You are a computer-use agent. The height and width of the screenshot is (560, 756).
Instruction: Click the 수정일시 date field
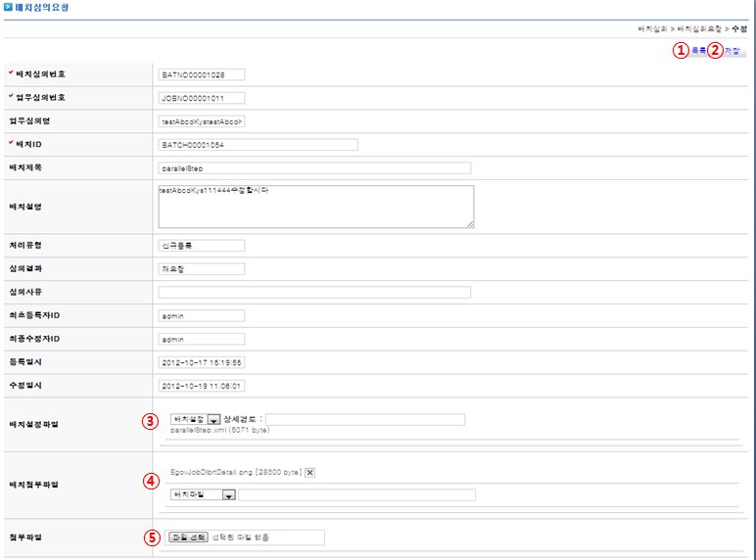point(201,386)
